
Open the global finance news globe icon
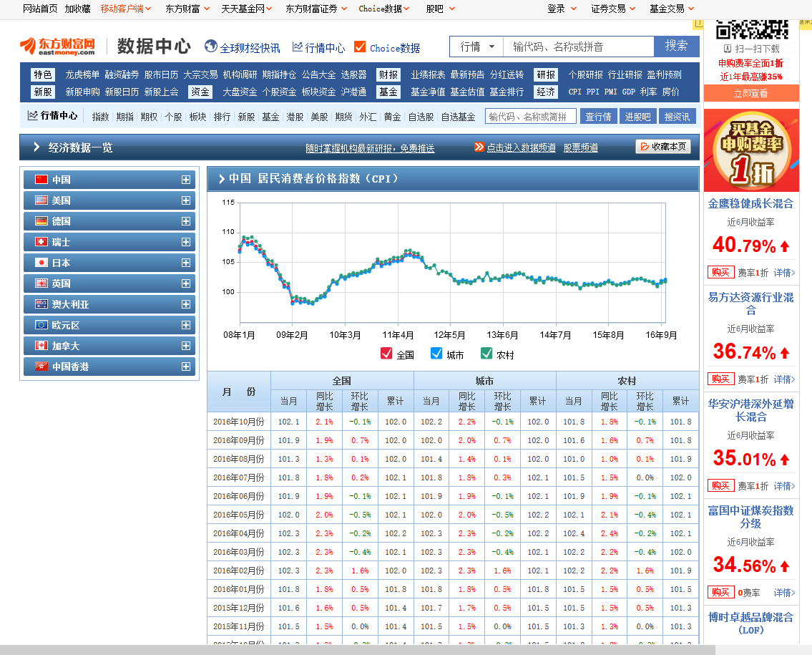tap(210, 47)
